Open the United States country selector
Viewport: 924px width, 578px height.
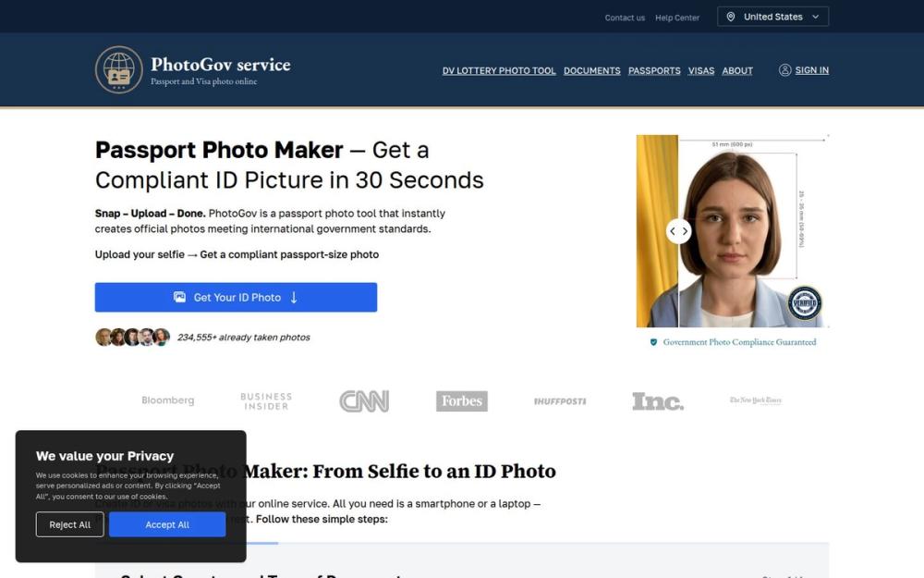(x=773, y=16)
